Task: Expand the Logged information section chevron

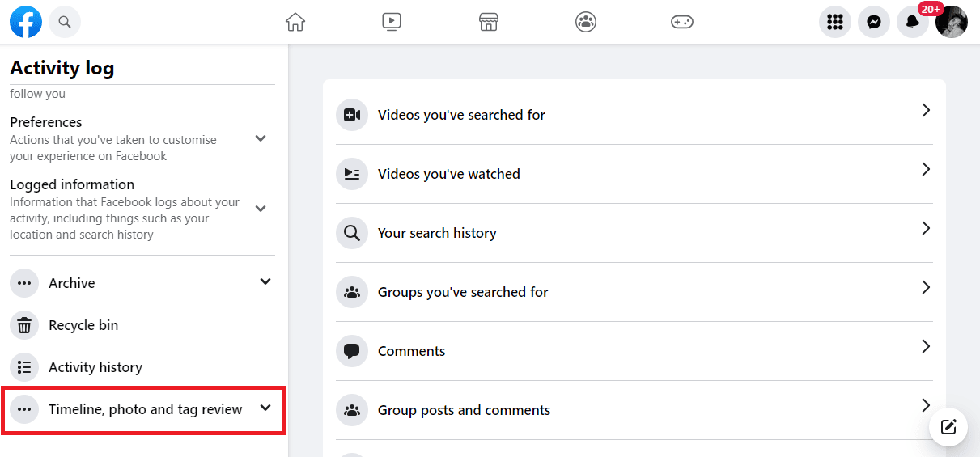Action: pyautogui.click(x=261, y=209)
